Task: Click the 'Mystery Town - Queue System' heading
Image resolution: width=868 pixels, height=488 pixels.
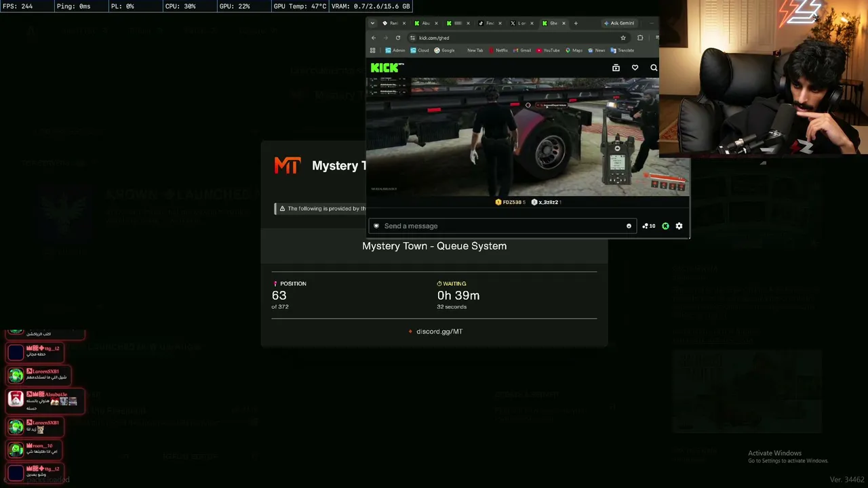Action: tap(434, 246)
